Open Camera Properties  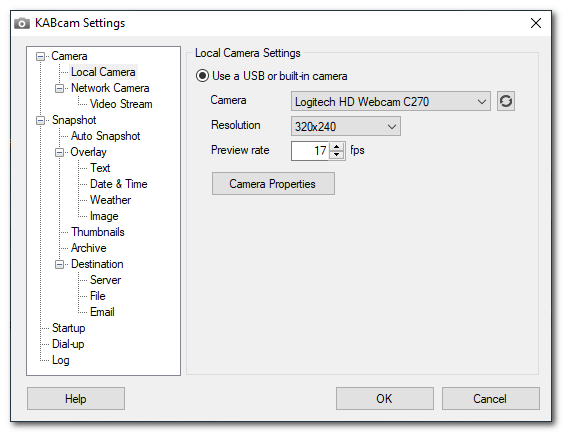(x=273, y=184)
